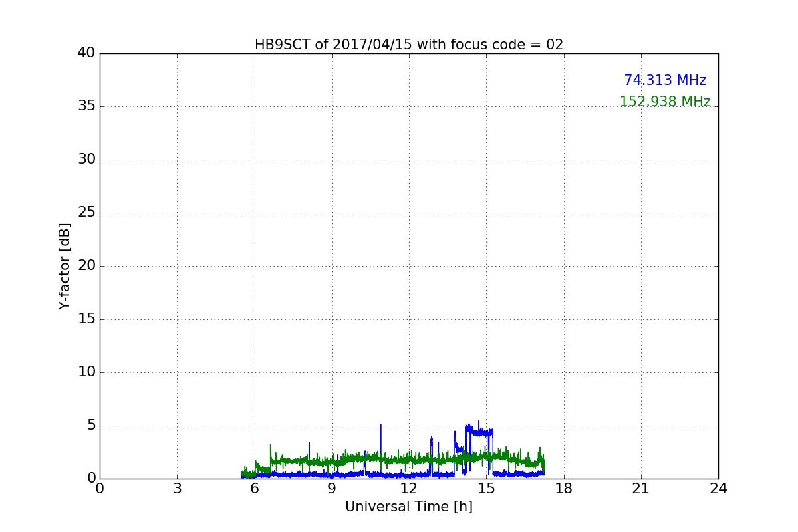Screen dimensions: 798x532
Task: Click the Y-factor [dB] axis label
Action: point(65,266)
